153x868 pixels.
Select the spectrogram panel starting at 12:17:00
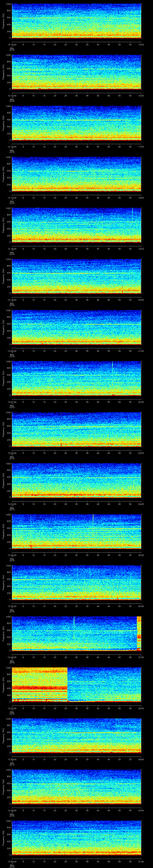click(76, 174)
